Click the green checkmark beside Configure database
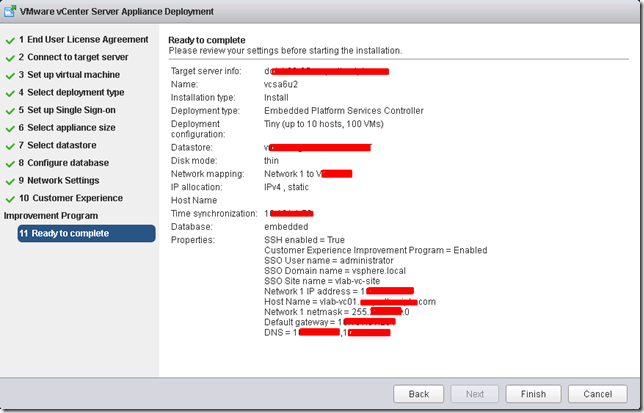This screenshot has height=413, width=644. (x=10, y=164)
